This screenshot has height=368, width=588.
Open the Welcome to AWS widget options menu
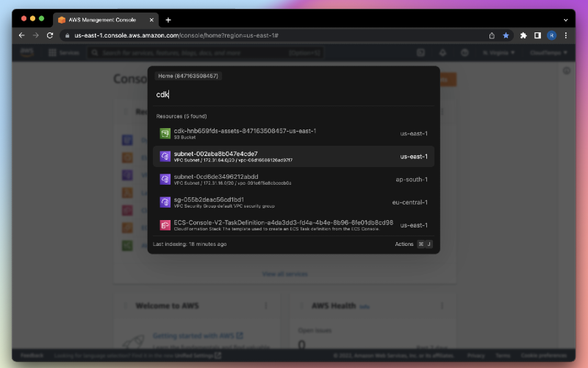266,305
